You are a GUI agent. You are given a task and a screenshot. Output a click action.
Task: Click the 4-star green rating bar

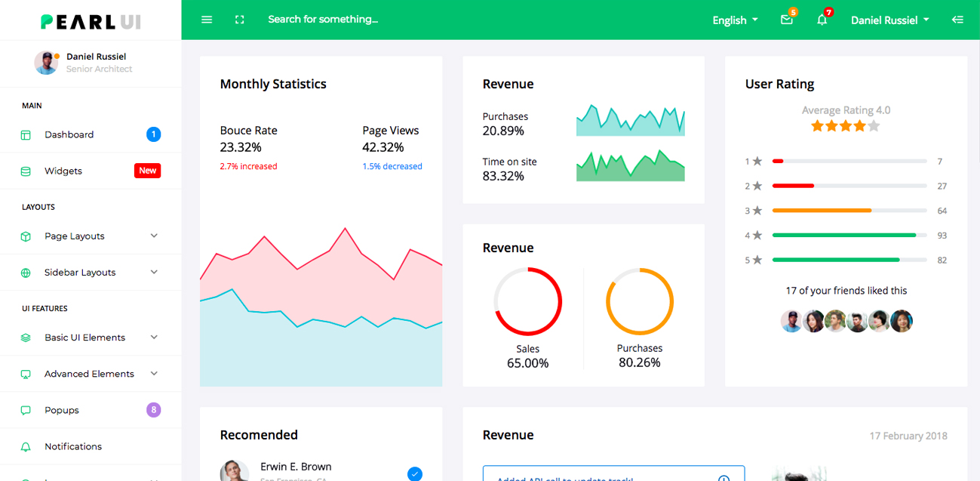(x=849, y=236)
